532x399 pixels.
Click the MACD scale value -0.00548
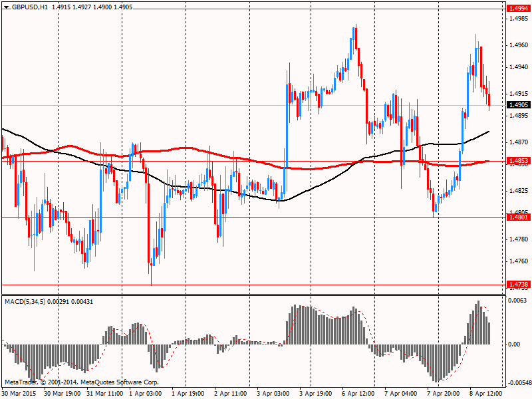(520, 383)
